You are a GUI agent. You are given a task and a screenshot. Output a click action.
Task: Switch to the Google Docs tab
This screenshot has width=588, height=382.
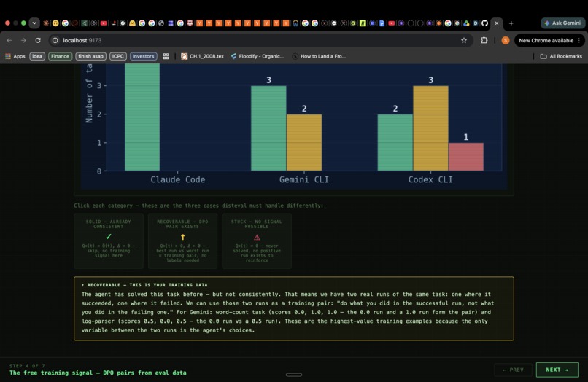pos(382,23)
